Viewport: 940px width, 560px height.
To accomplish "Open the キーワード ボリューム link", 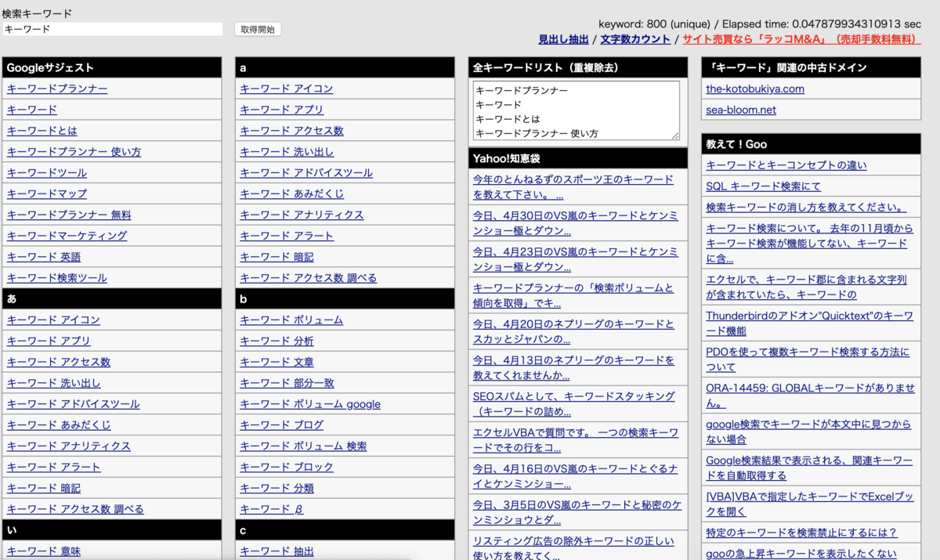I will click(x=291, y=320).
